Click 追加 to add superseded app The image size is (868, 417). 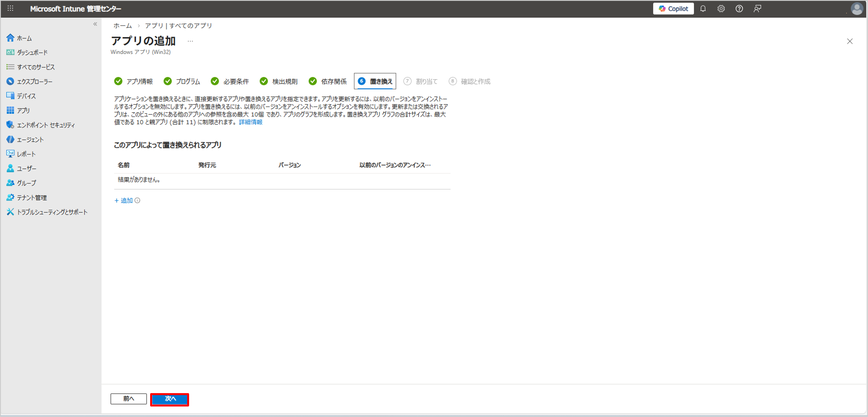click(x=124, y=201)
